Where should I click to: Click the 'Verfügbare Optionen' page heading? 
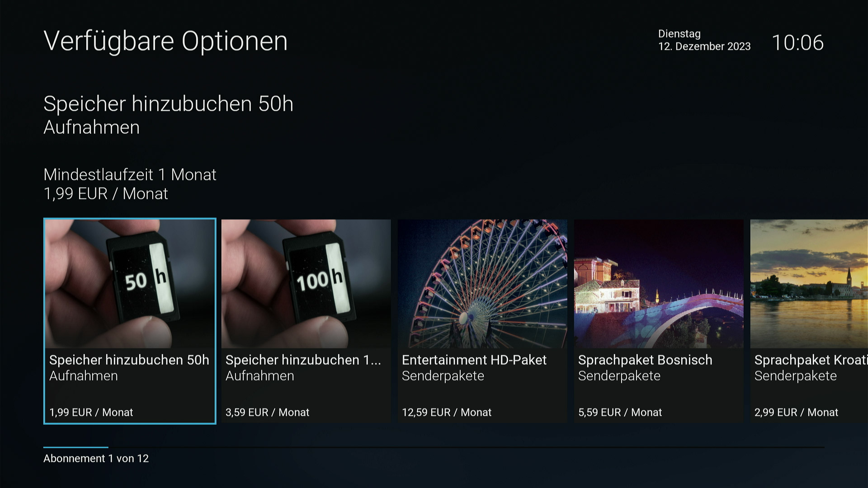coord(165,42)
